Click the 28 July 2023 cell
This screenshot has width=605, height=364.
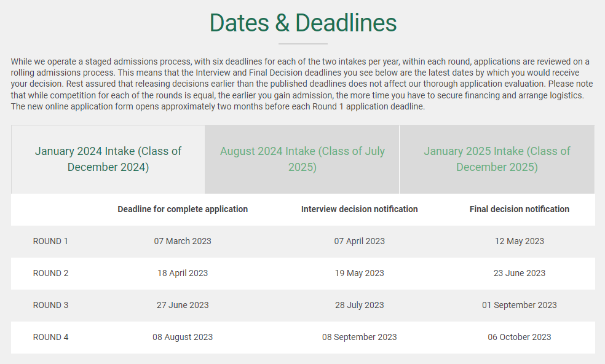point(359,306)
